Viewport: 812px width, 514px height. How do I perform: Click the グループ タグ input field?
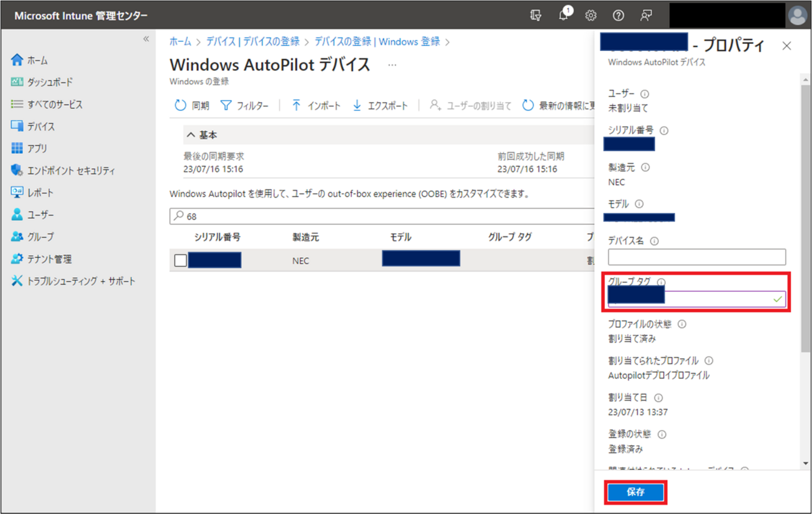pos(697,299)
